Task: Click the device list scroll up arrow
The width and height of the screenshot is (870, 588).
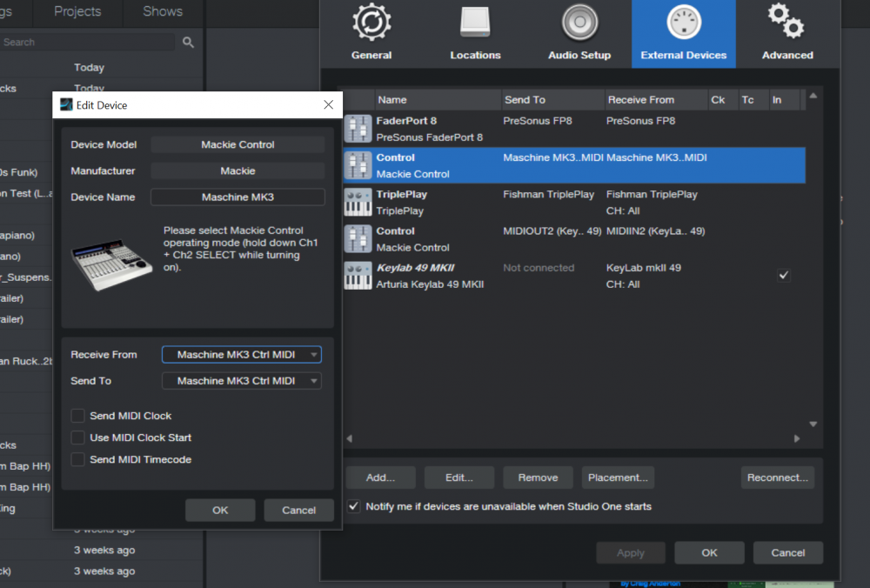Action: 813,96
